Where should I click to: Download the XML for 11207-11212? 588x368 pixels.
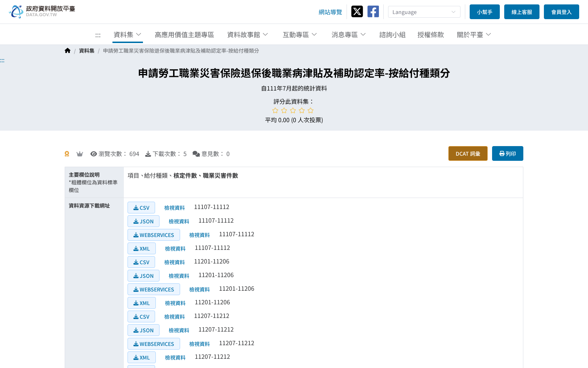click(141, 357)
